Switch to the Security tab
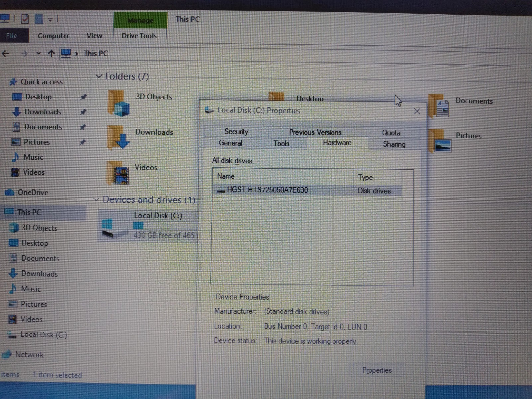The image size is (532, 399). [x=236, y=132]
